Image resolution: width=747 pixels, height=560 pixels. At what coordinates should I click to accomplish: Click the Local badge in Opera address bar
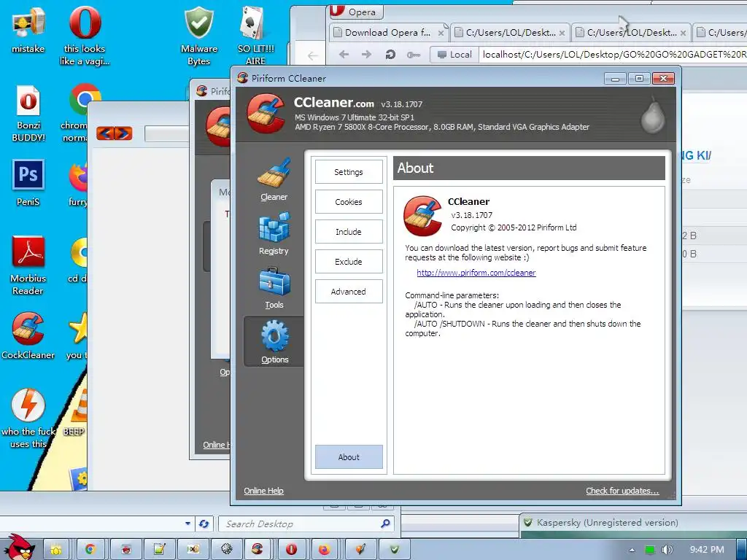pos(454,54)
